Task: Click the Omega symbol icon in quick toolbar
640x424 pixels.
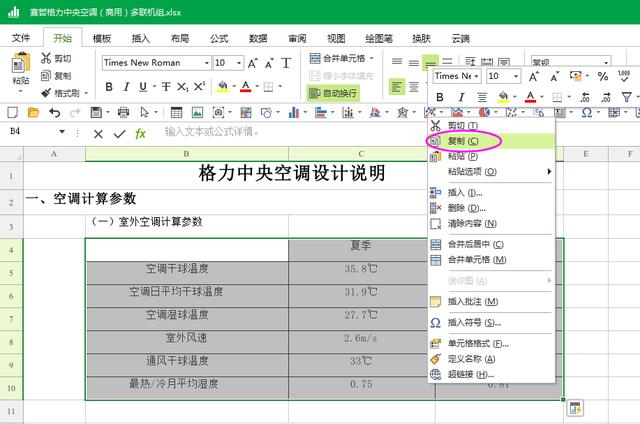Action: coord(587,112)
